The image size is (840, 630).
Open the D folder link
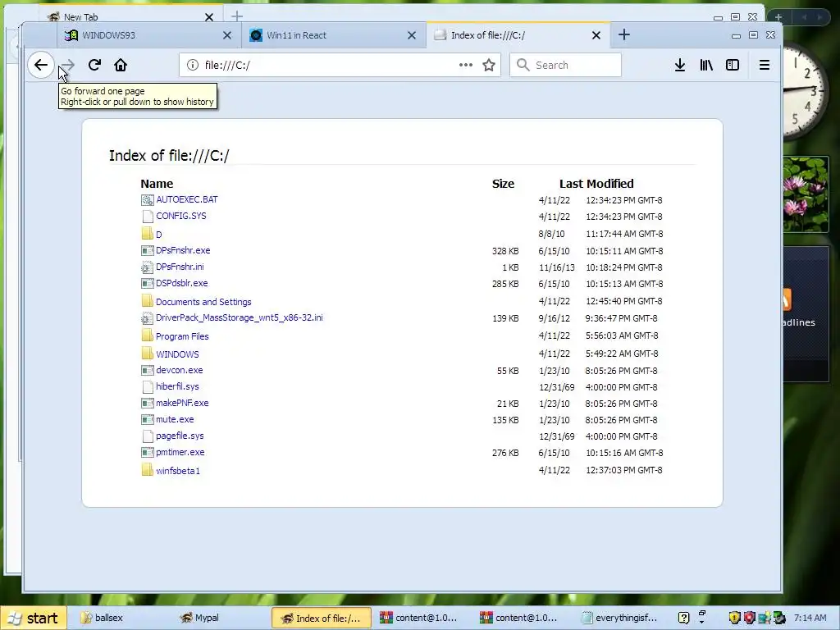click(x=158, y=234)
